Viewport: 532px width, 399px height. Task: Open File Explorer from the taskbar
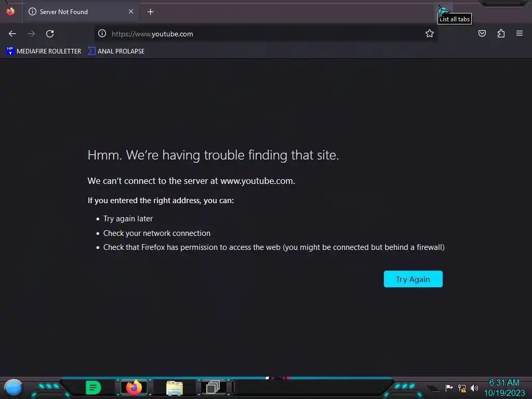pyautogui.click(x=175, y=388)
